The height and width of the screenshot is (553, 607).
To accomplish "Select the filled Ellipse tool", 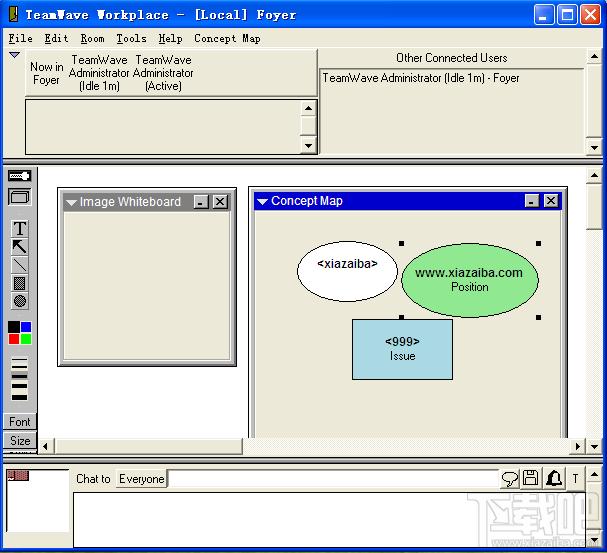I will (19, 301).
